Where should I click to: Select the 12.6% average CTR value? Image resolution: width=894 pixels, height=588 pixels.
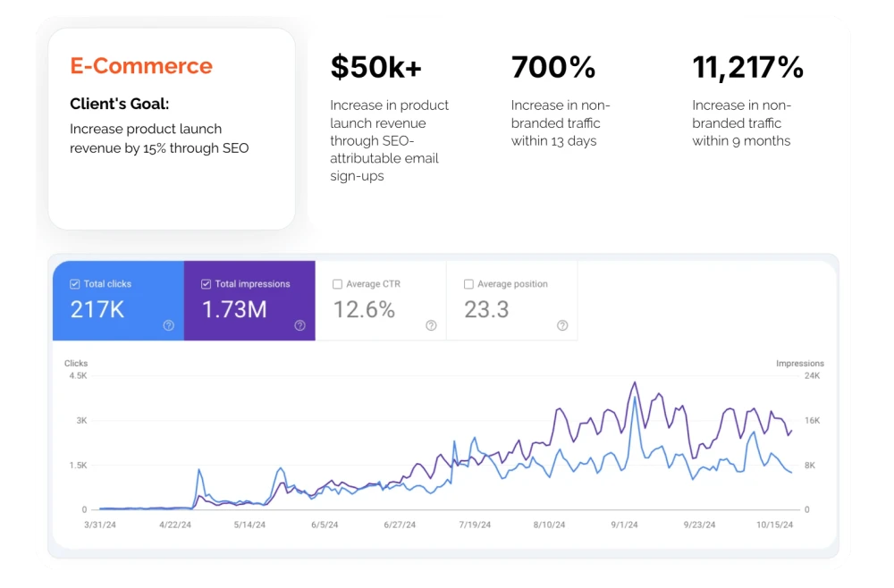point(364,309)
